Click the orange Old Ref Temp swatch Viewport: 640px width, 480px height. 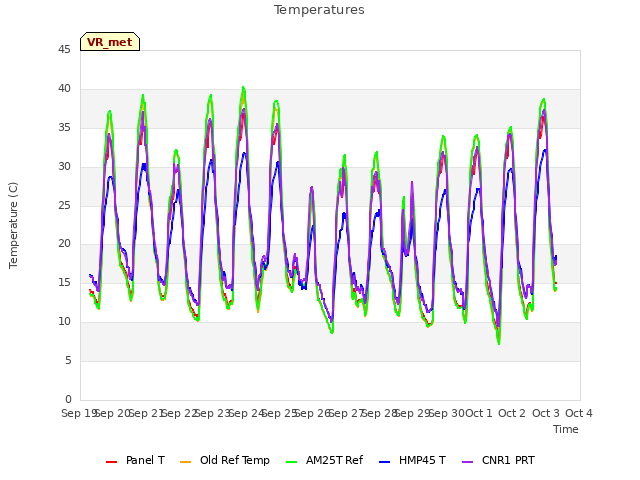(185, 462)
